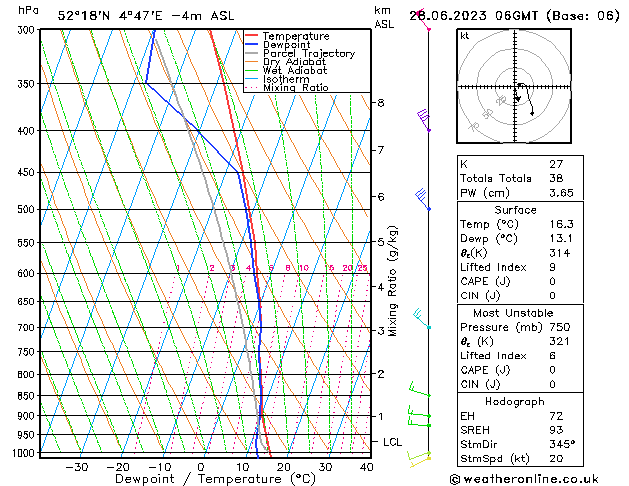The height and width of the screenshot is (486, 629).
Task: Select the Mixing Ratio legend entry
Action: point(295,88)
